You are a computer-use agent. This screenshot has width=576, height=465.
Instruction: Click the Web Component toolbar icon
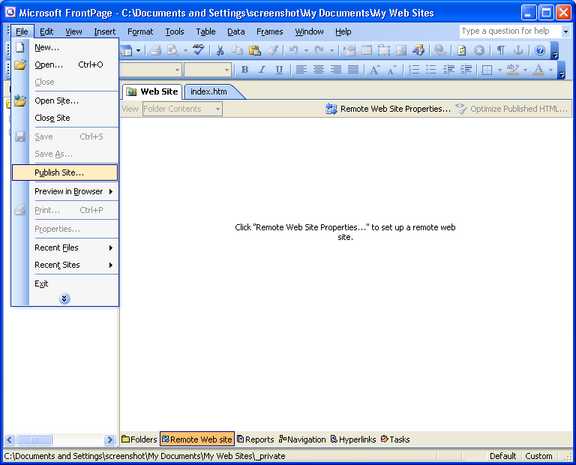(349, 50)
